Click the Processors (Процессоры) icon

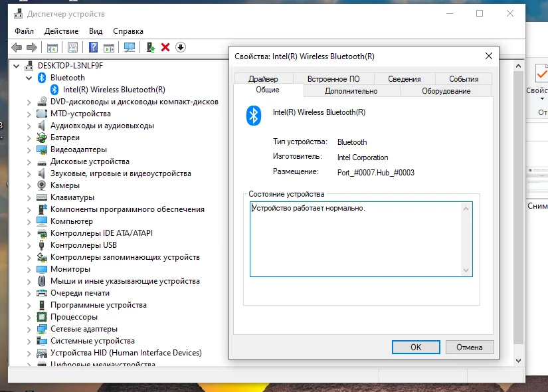click(x=42, y=317)
